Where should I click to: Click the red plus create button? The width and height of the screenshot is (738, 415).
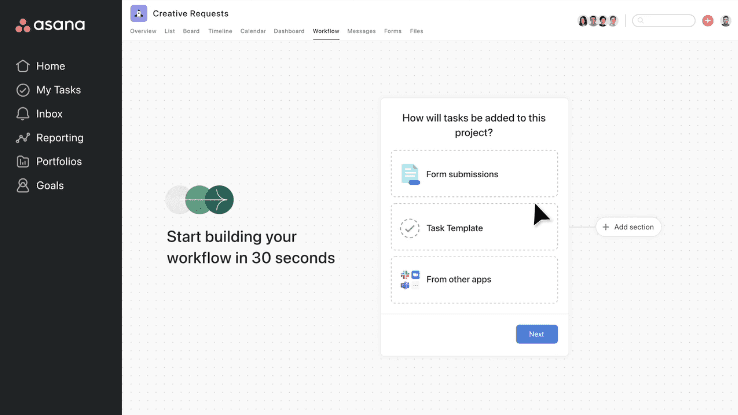tap(708, 20)
